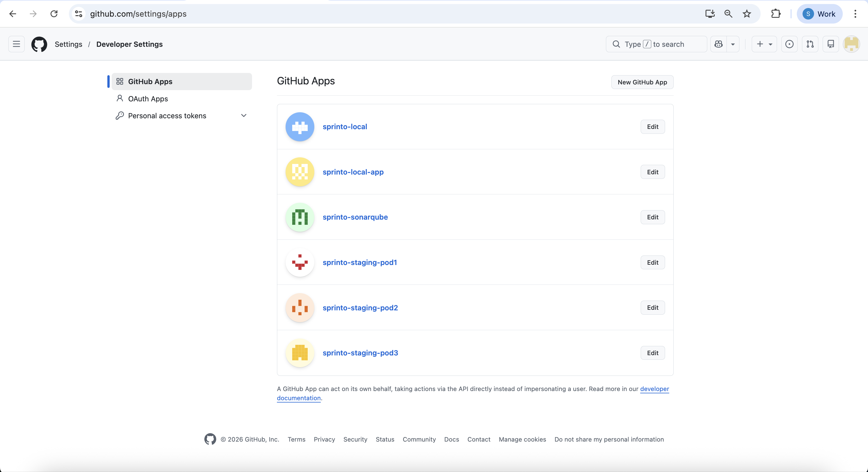
Task: Open the developer documentation link
Action: point(654,389)
